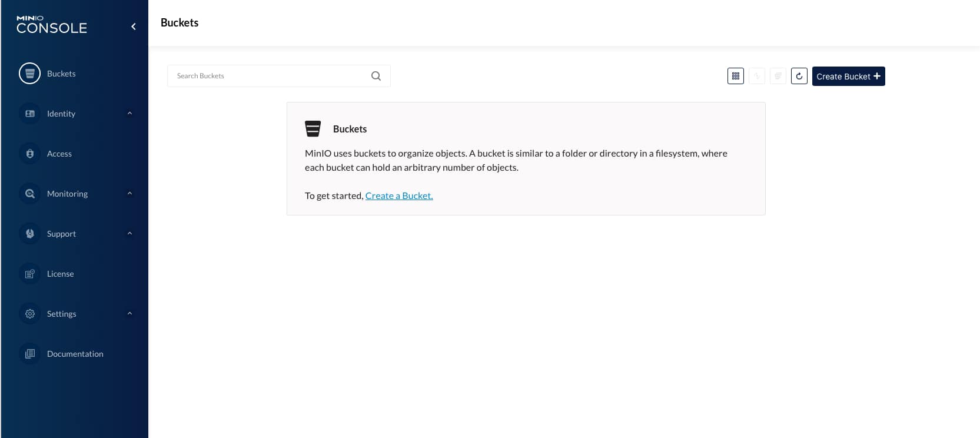Click the Create Bucket button
The height and width of the screenshot is (438, 980).
(x=848, y=77)
